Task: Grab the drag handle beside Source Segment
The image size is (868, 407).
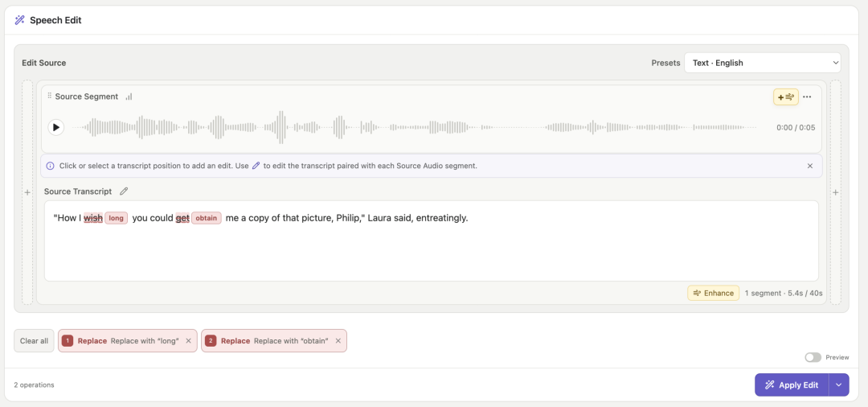Action: [x=49, y=96]
